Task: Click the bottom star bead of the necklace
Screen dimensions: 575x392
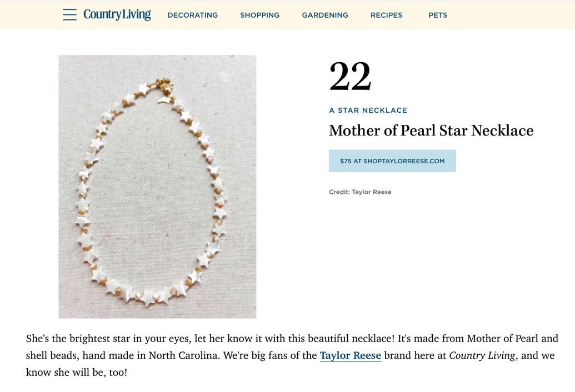Action: click(x=148, y=299)
